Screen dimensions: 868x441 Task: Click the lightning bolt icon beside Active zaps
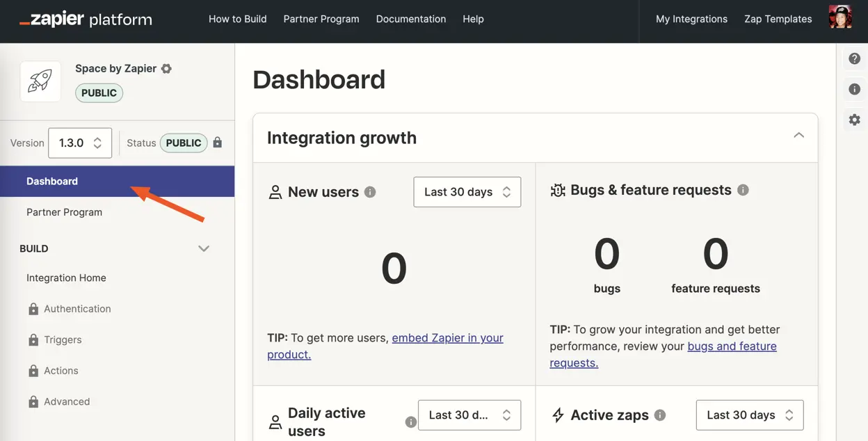[557, 415]
